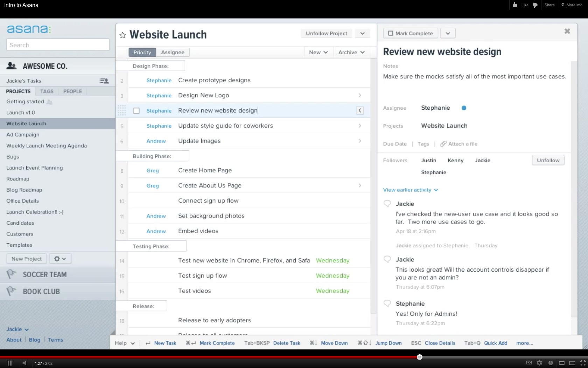
Task: Dislike the video with thumbs down
Action: click(535, 5)
